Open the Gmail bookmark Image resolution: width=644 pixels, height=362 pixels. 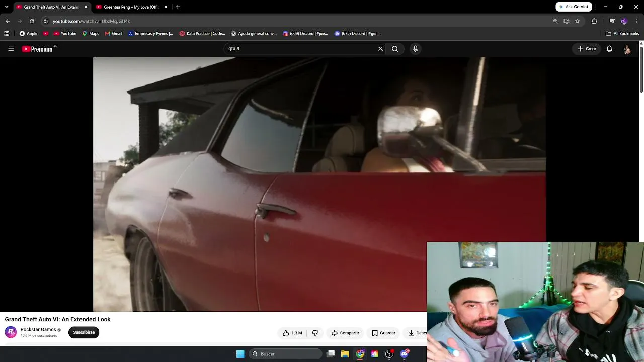(x=114, y=34)
